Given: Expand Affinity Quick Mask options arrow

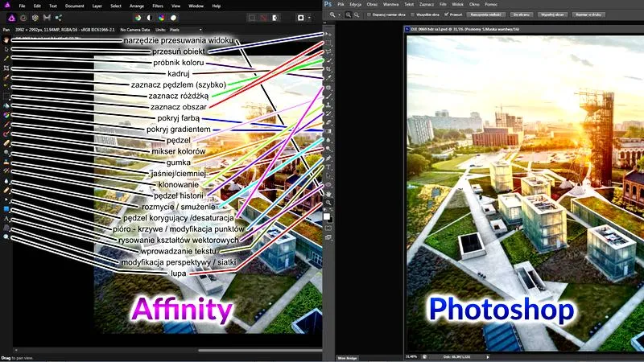Looking at the screenshot, I should pos(309,18).
